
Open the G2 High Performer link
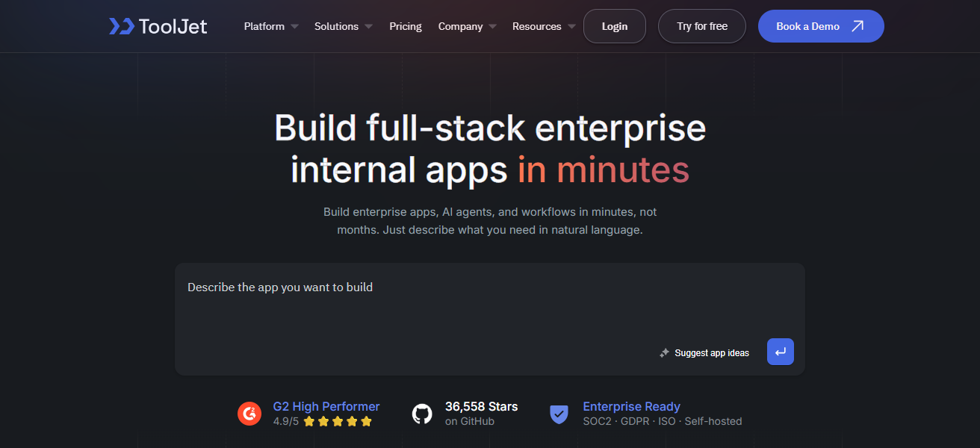click(326, 406)
